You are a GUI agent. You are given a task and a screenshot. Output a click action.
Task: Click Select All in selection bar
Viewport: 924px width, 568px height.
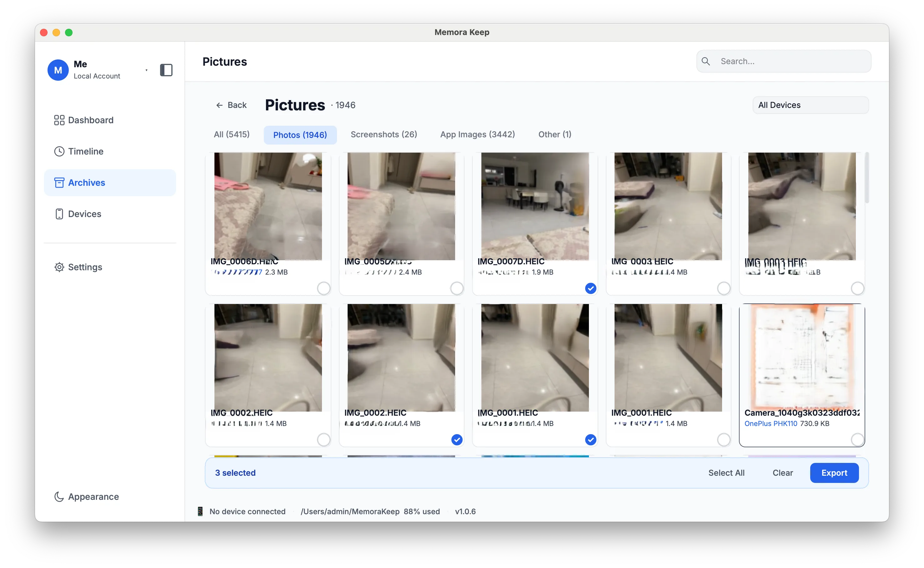point(726,473)
